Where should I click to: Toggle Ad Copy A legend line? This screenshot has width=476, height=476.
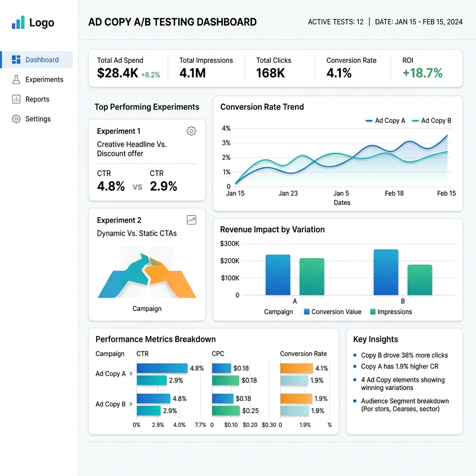tap(369, 121)
